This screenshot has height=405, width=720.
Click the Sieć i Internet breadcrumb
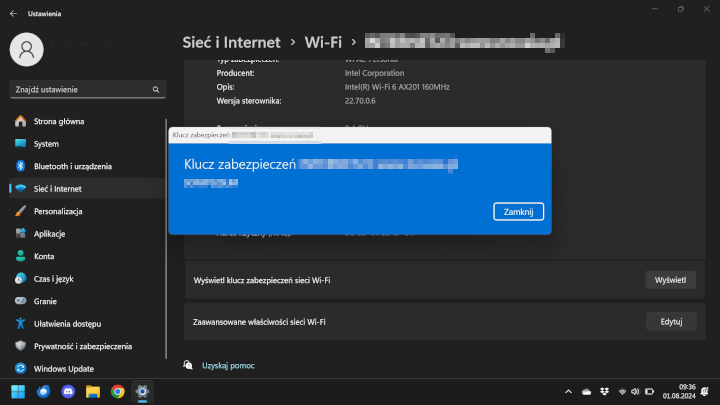point(232,42)
